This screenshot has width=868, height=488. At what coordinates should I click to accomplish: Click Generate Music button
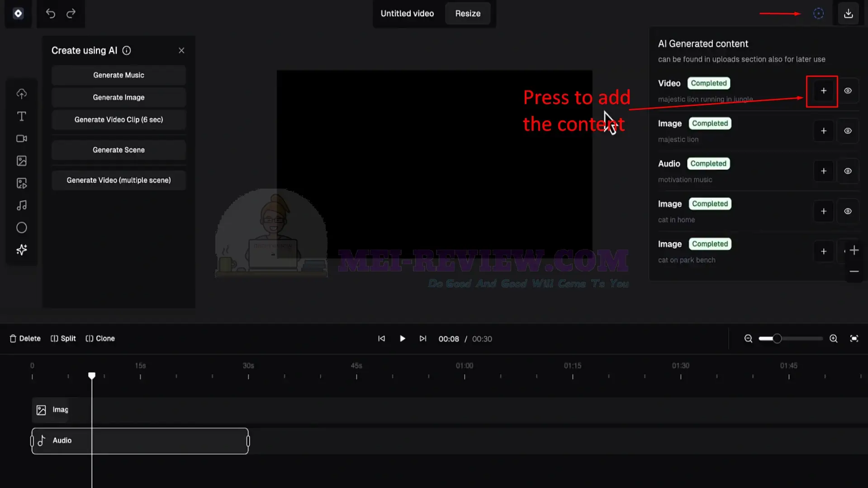119,75
